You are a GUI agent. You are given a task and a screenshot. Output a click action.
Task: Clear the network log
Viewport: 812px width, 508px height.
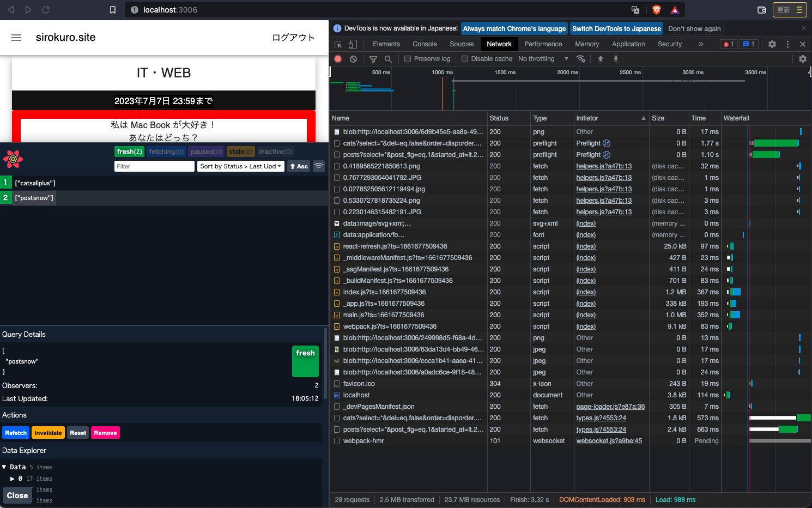353,59
